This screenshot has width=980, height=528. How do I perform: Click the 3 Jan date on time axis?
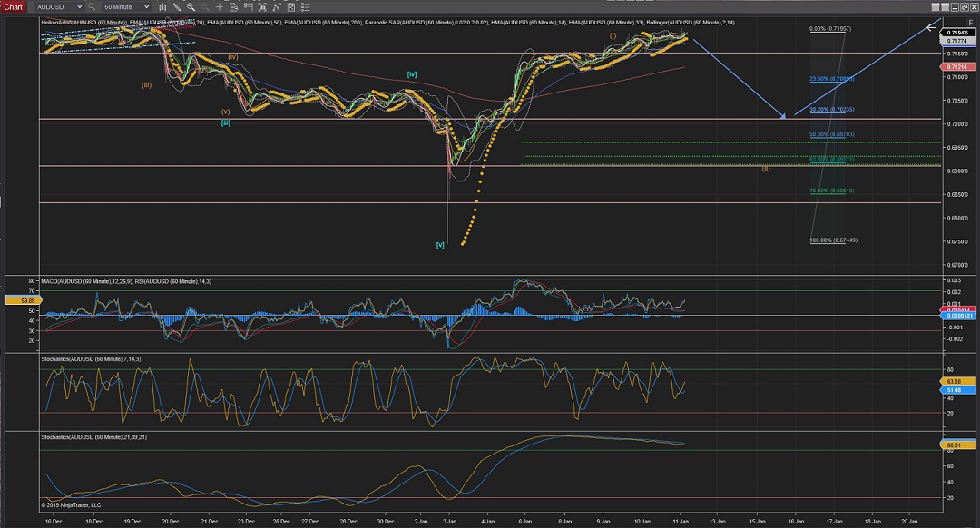click(x=449, y=521)
